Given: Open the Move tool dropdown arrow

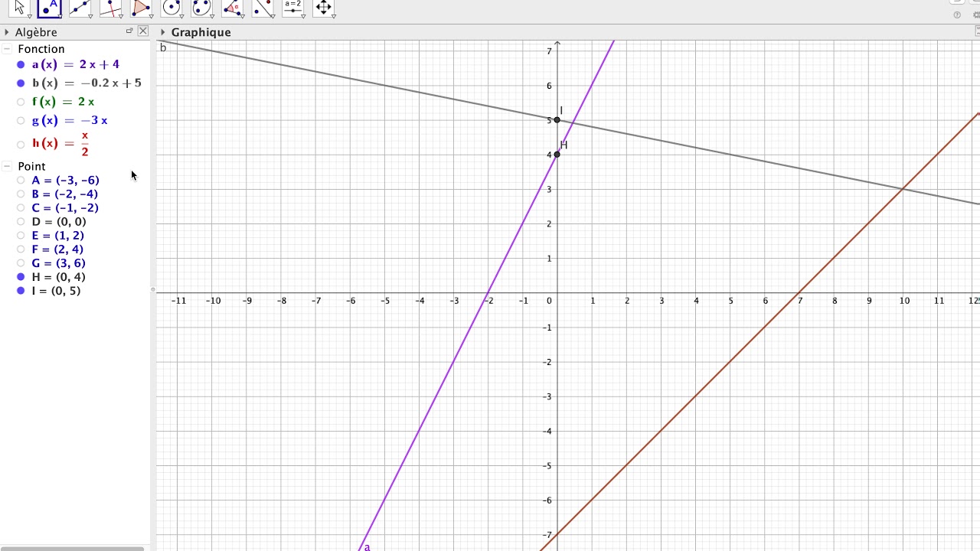Looking at the screenshot, I should [29, 16].
